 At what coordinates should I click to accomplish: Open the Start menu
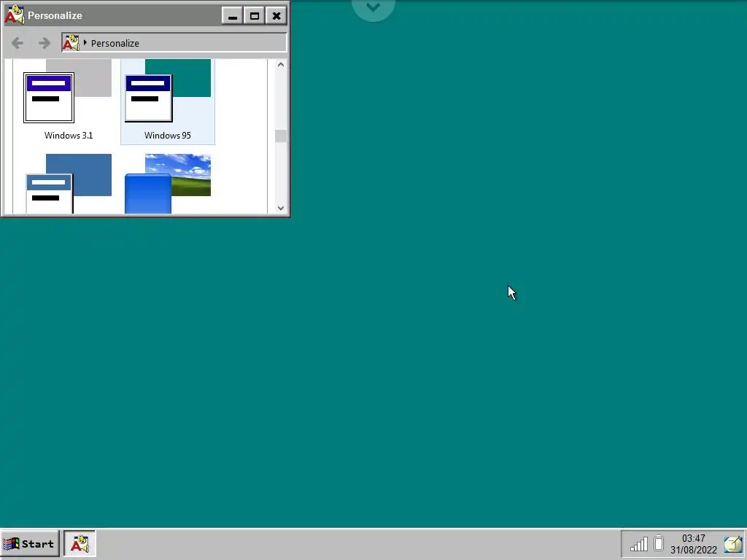(29, 543)
